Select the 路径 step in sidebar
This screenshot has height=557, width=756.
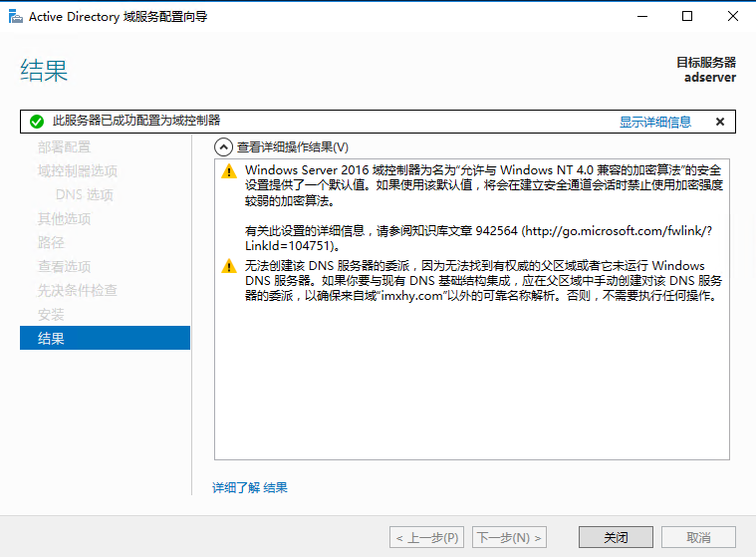pos(51,243)
